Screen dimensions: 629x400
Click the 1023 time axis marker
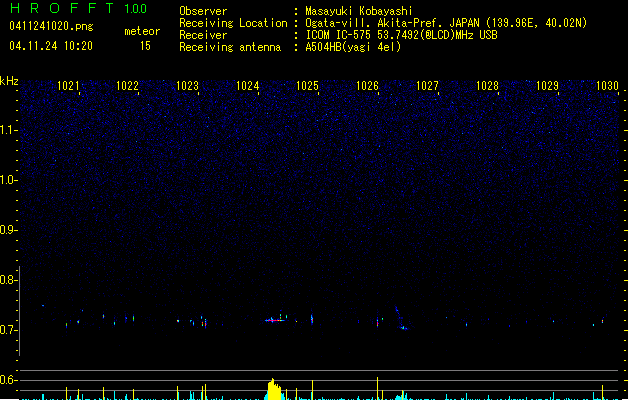pyautogui.click(x=187, y=86)
